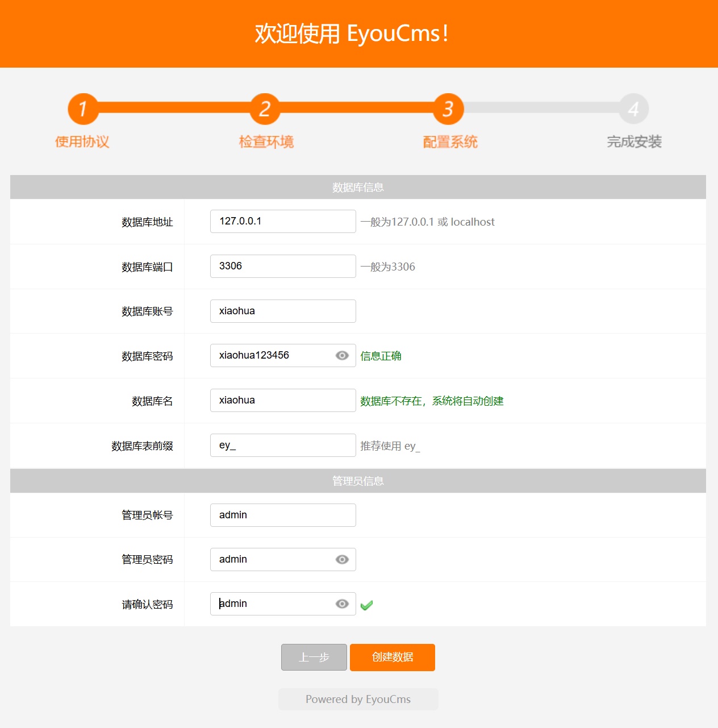
Task: Select the 数据库端口 input 3306
Action: point(283,267)
